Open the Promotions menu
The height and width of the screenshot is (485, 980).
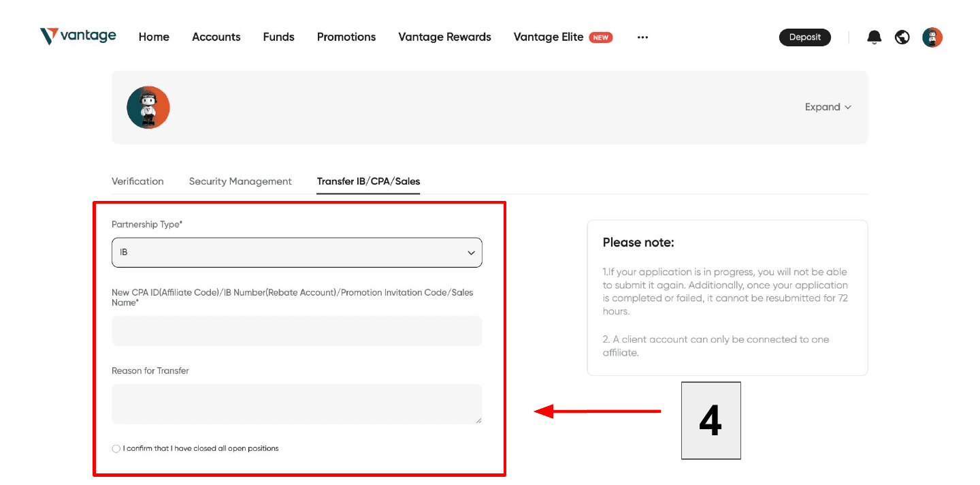346,37
